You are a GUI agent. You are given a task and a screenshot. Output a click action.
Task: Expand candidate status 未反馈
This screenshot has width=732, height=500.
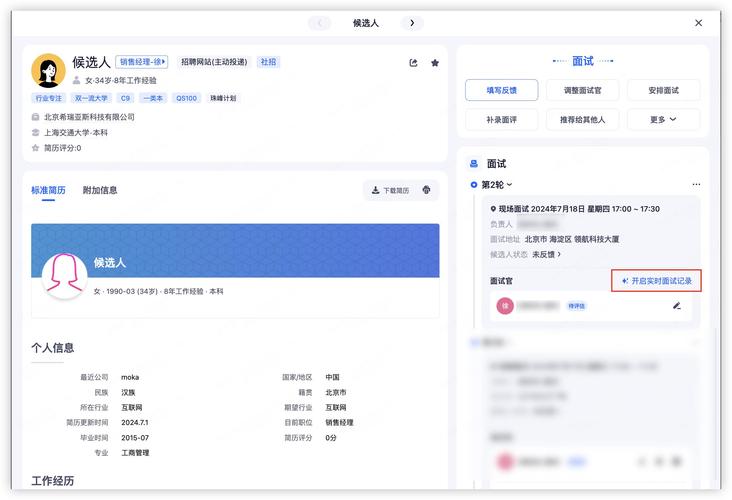[x=546, y=255]
